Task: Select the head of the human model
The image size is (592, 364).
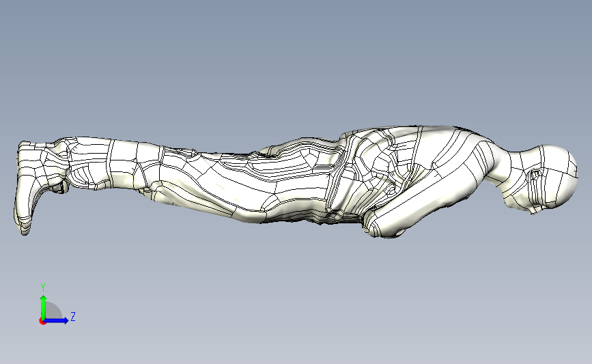Action: [541, 178]
